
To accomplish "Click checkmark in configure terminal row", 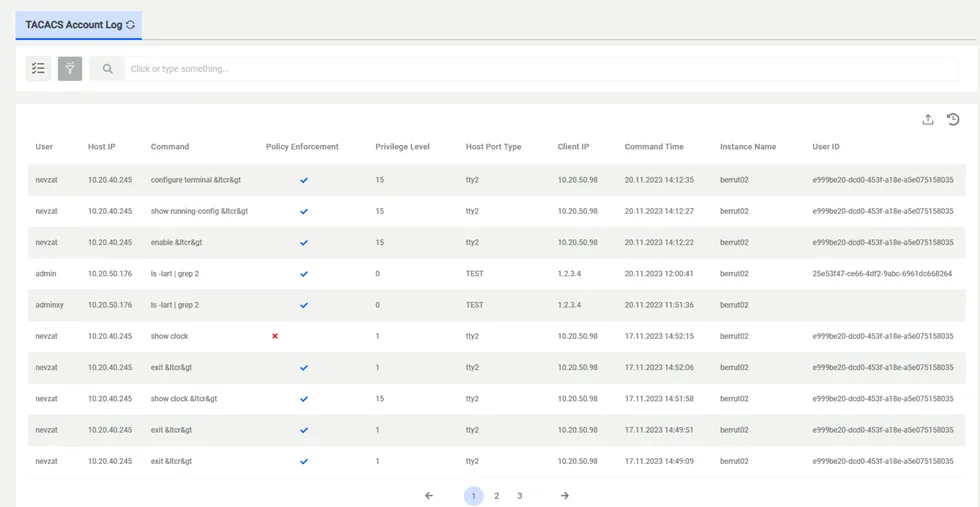I will click(x=304, y=180).
